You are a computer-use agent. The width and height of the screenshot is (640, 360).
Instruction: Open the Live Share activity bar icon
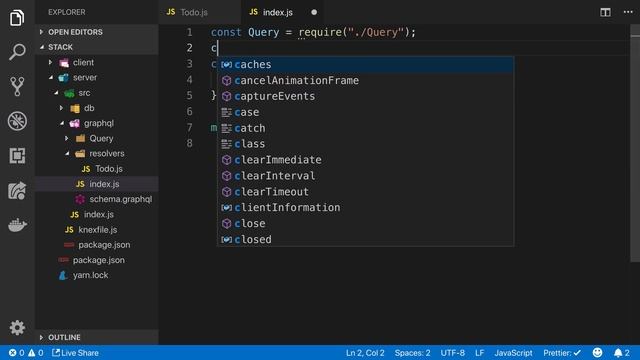17,191
